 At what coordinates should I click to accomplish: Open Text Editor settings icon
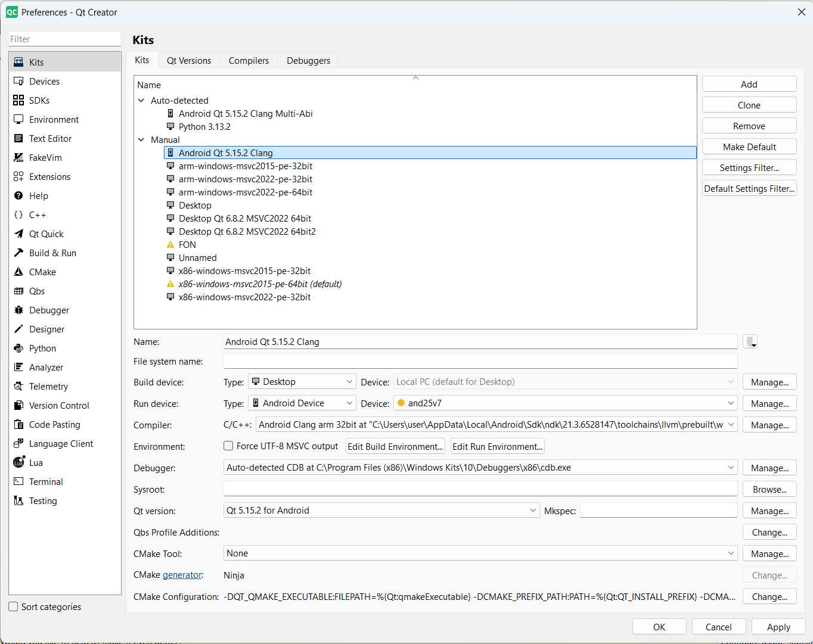point(18,138)
